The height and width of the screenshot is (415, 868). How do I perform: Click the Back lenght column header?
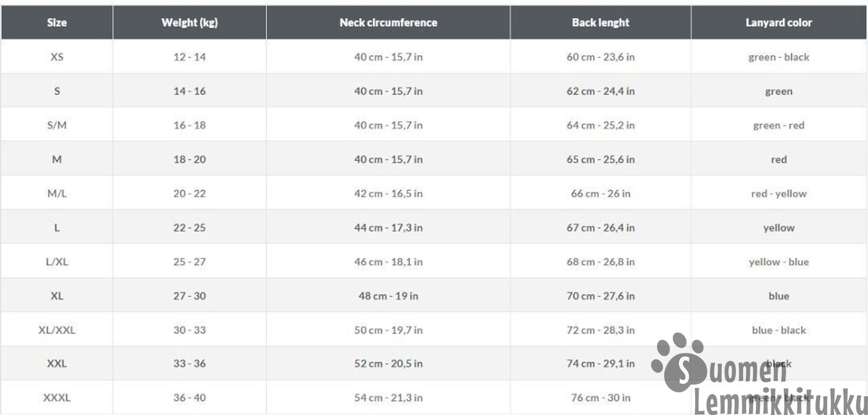[x=600, y=22]
